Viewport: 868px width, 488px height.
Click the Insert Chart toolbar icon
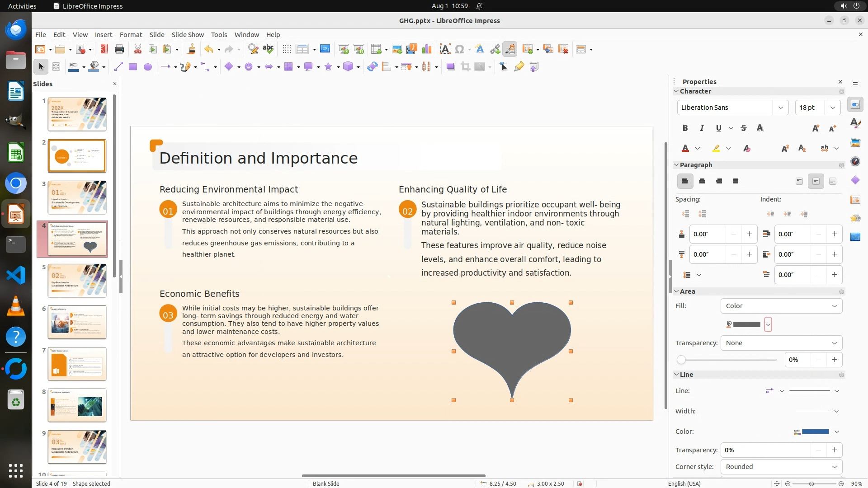point(426,49)
